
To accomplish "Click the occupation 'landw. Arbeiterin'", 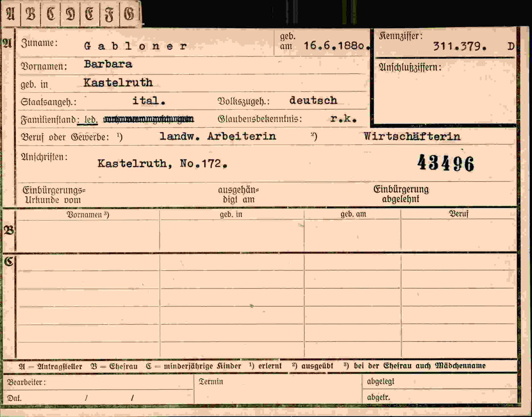I will click(x=218, y=136).
